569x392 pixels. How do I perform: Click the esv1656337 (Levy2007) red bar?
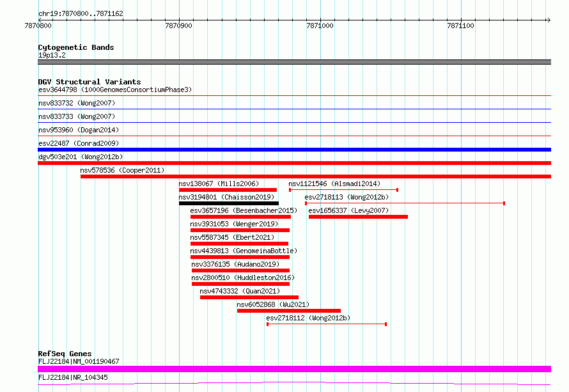click(358, 217)
